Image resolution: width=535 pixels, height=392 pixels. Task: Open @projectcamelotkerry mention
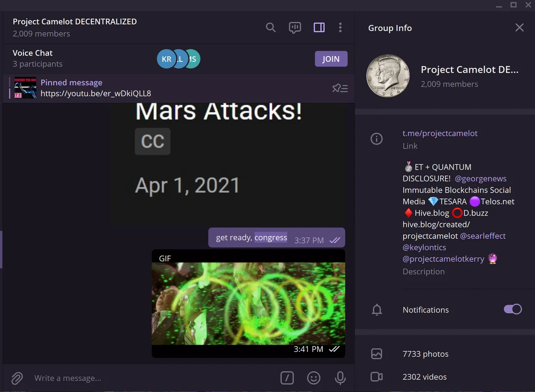443,259
